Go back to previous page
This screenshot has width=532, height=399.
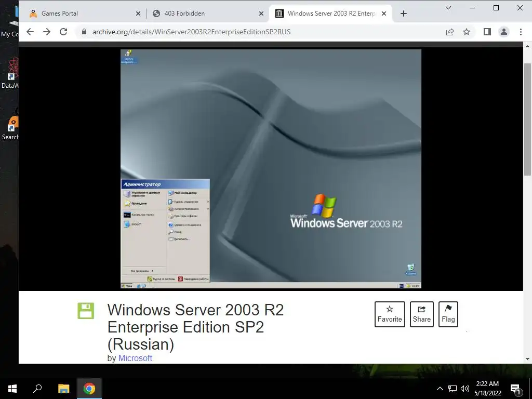pos(30,32)
